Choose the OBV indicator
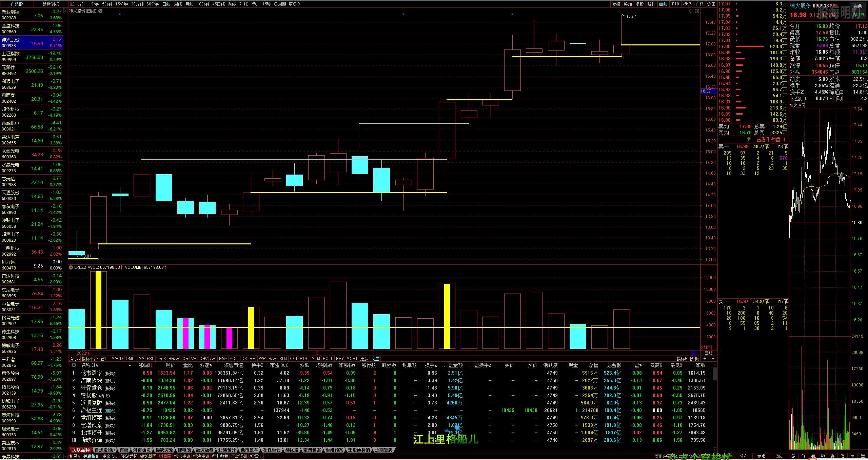Viewport: 868px width, 460px height. [x=203, y=359]
